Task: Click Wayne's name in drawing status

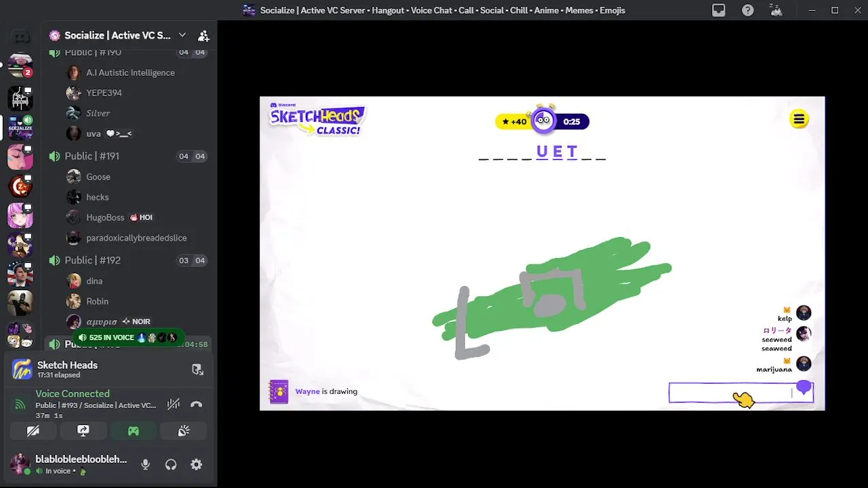Action: 307,391
